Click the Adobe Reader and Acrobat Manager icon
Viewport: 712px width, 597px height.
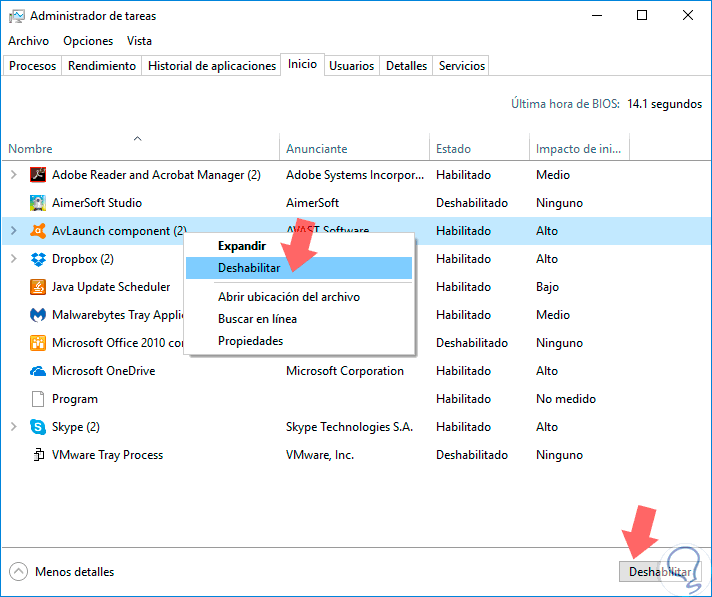(x=38, y=175)
